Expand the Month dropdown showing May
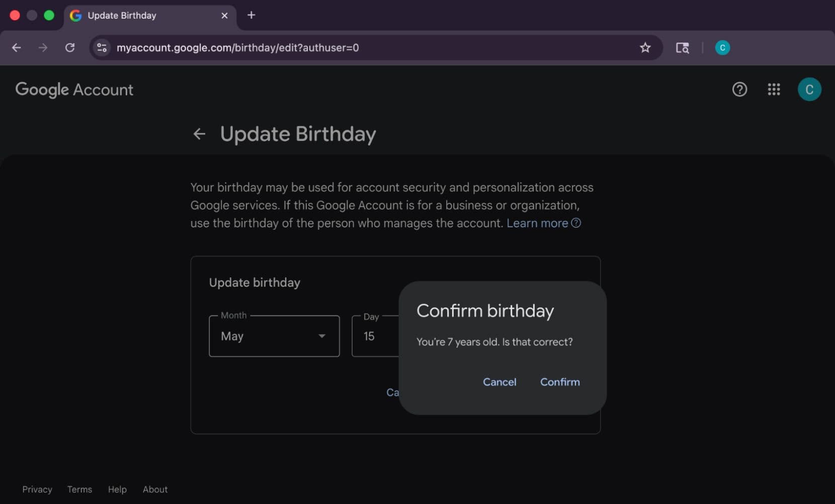This screenshot has width=835, height=504. [x=274, y=336]
